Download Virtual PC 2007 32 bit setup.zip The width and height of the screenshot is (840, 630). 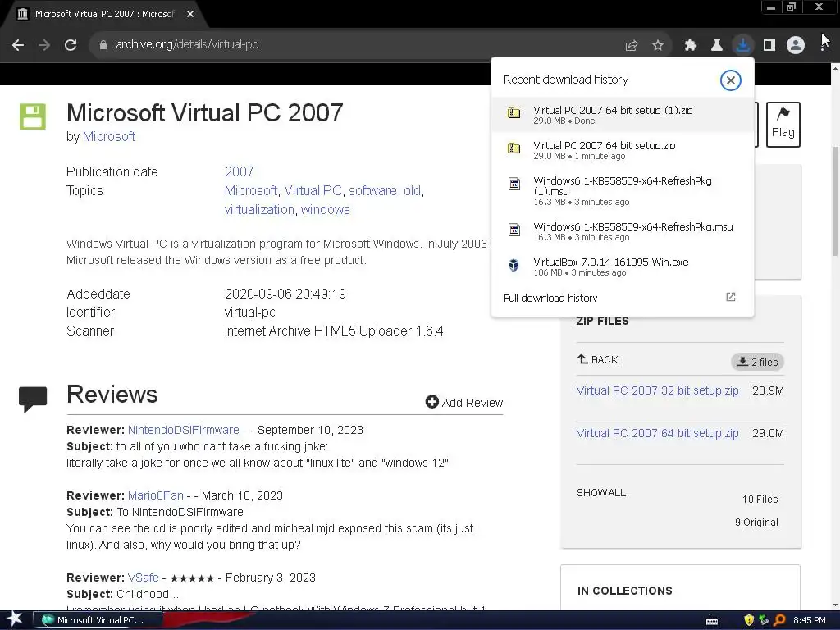(x=657, y=390)
